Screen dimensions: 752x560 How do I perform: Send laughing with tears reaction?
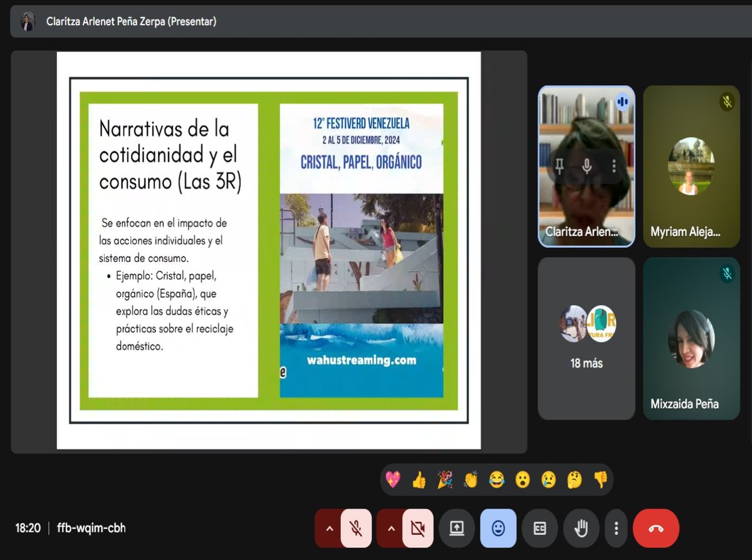(496, 480)
